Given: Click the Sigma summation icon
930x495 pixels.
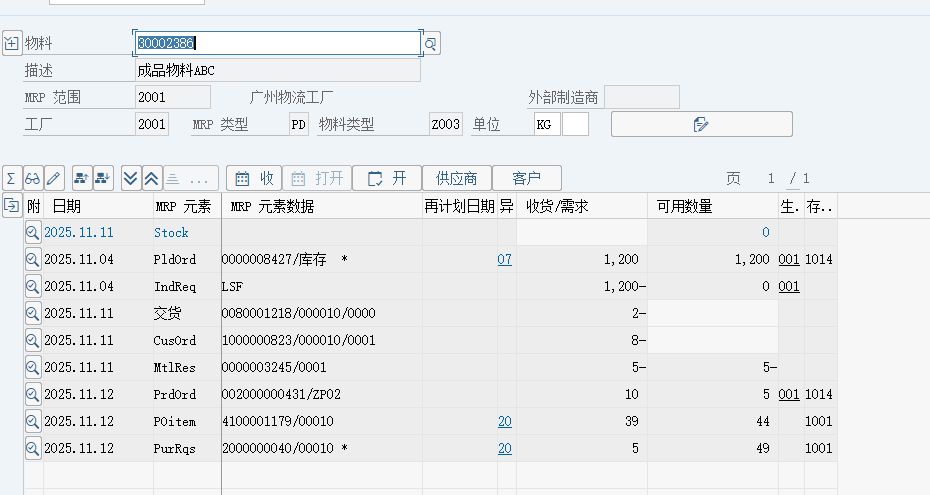Looking at the screenshot, I should tap(11, 178).
